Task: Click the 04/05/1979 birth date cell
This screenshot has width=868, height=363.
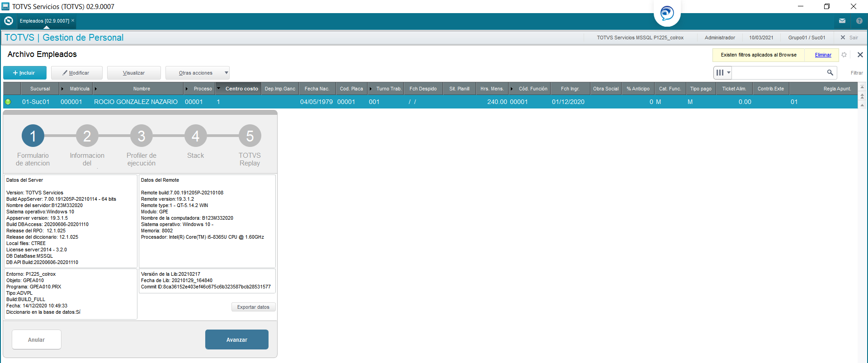Action: [316, 102]
